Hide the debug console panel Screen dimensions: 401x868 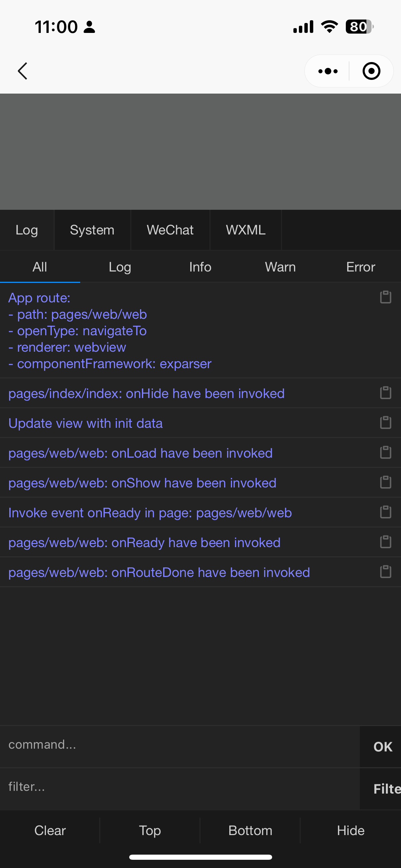[351, 831]
